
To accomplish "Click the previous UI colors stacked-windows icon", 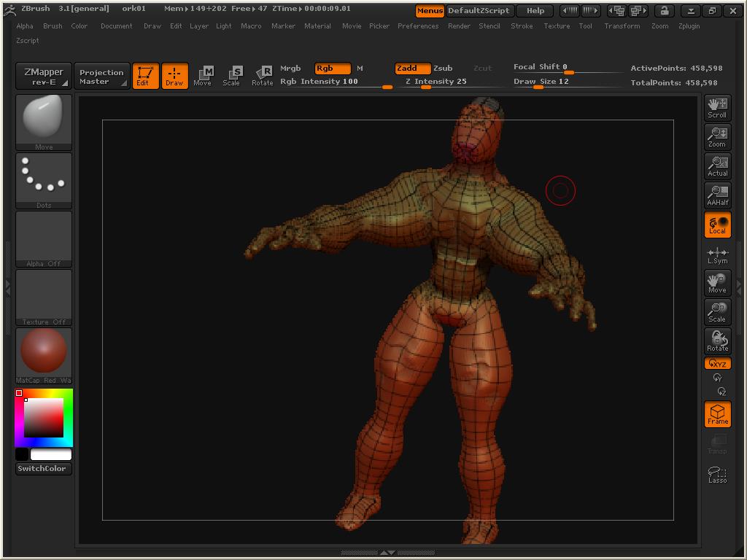I will [x=617, y=10].
